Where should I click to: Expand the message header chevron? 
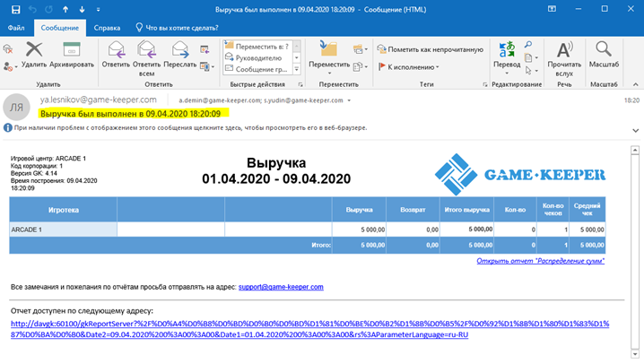[635, 131]
